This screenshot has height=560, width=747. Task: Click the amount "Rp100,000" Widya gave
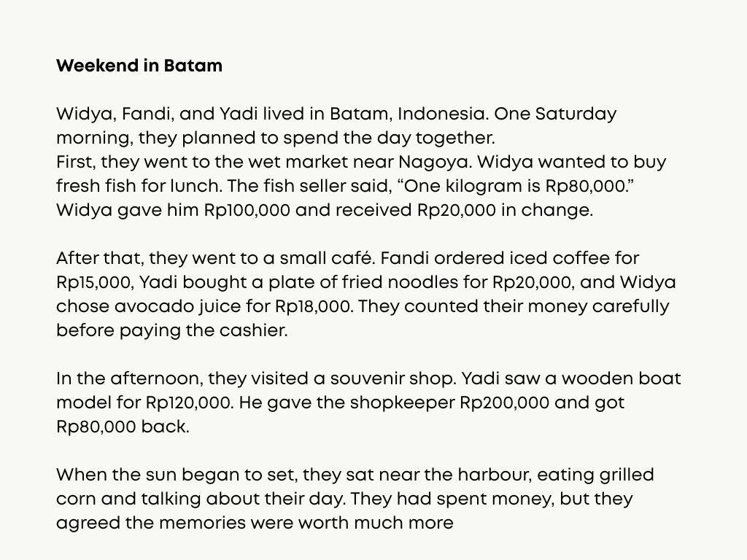(x=247, y=210)
